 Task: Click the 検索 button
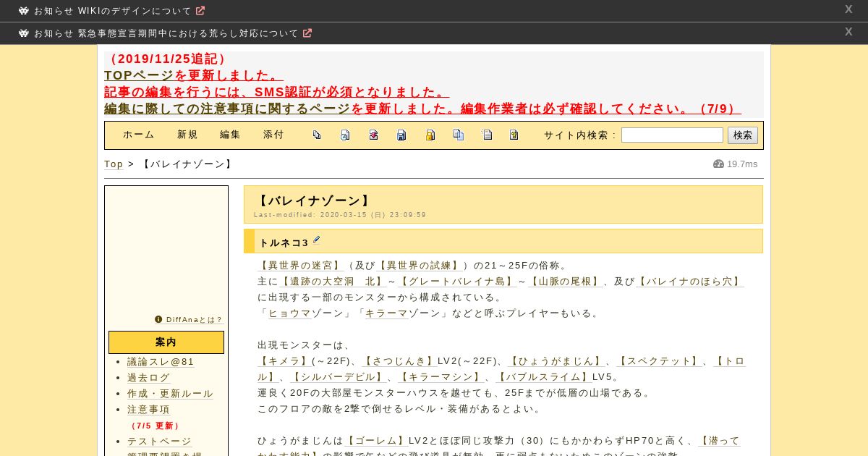click(x=743, y=135)
